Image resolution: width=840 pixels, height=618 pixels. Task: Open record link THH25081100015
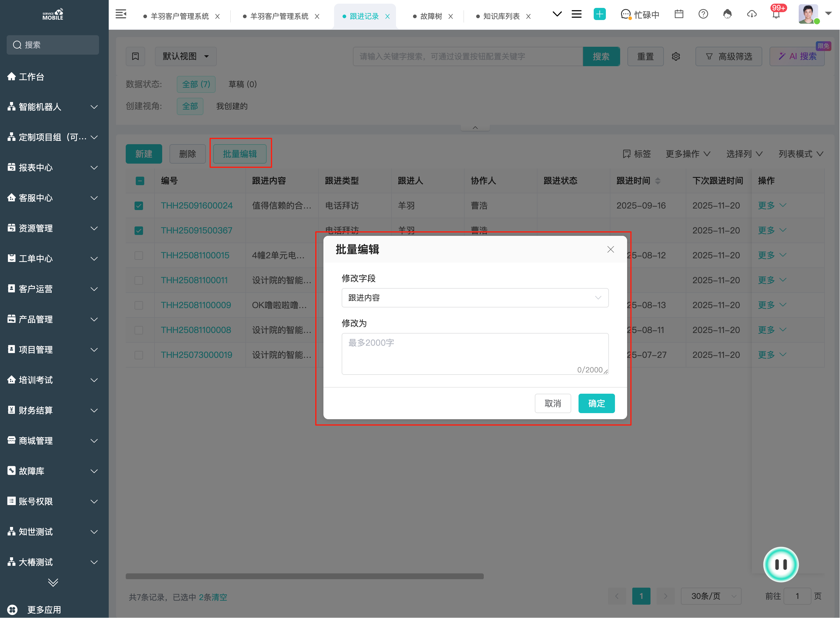coord(195,256)
